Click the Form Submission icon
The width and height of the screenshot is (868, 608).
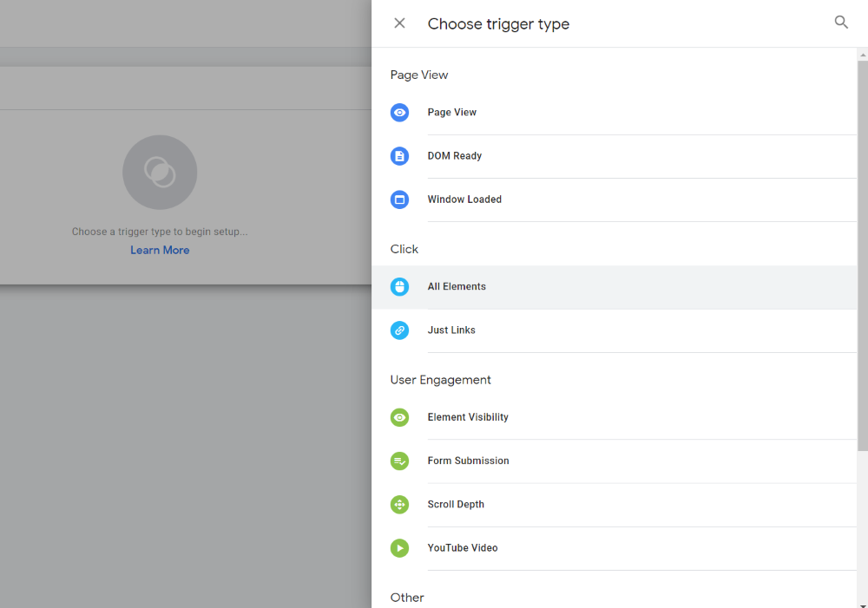[x=399, y=461]
